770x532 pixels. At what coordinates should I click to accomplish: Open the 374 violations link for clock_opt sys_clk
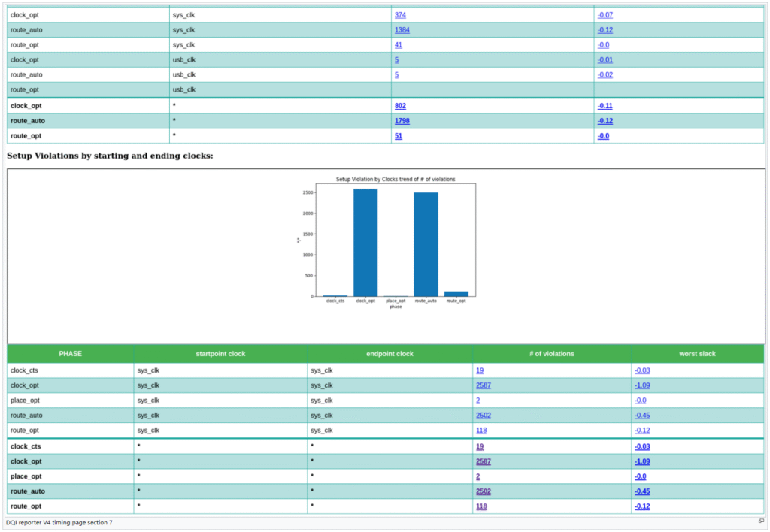coord(402,15)
